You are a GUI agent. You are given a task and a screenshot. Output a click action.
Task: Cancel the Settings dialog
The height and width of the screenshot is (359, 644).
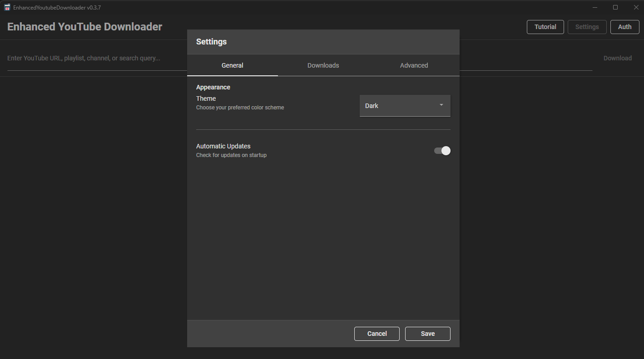(377, 334)
